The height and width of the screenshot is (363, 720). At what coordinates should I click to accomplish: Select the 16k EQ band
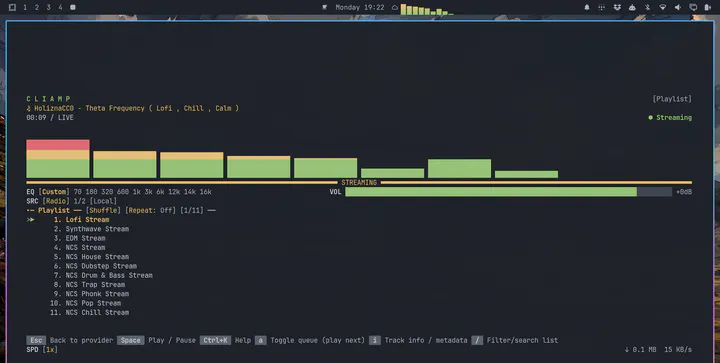(205, 192)
